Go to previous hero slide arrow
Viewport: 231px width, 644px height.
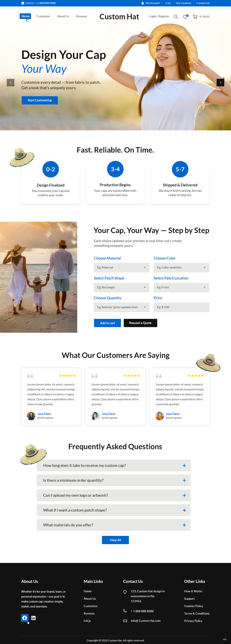click(x=11, y=83)
